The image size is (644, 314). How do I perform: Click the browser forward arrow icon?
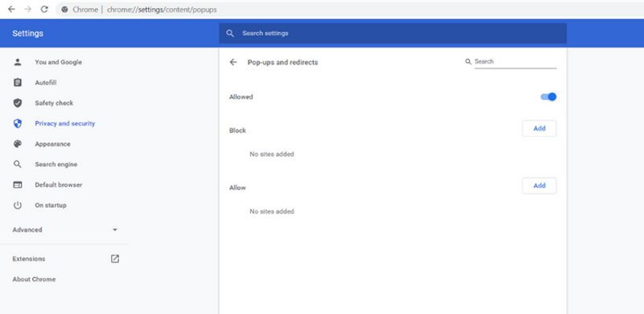(28, 9)
